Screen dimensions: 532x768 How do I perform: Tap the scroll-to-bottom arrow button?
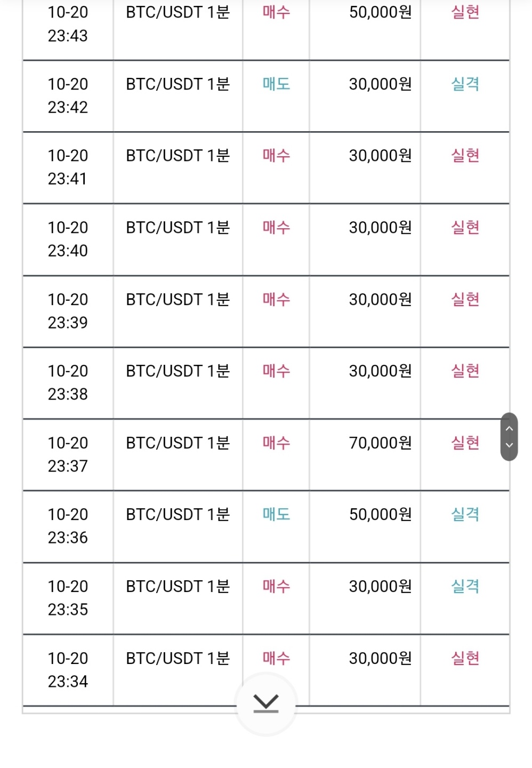[265, 704]
